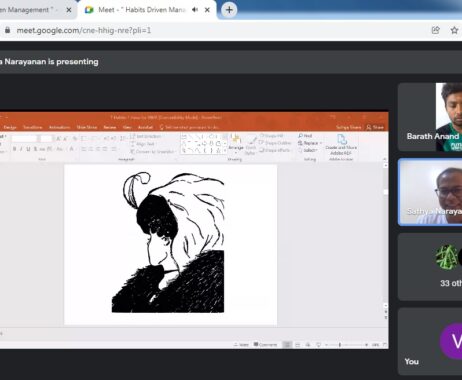Open the Text Direction dropdown
The image size is (462, 380).
point(146,136)
